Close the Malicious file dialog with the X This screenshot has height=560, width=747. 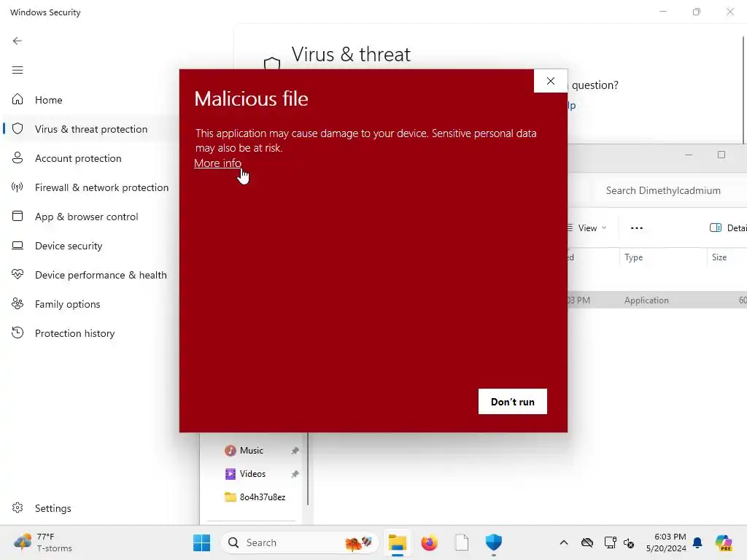550,81
